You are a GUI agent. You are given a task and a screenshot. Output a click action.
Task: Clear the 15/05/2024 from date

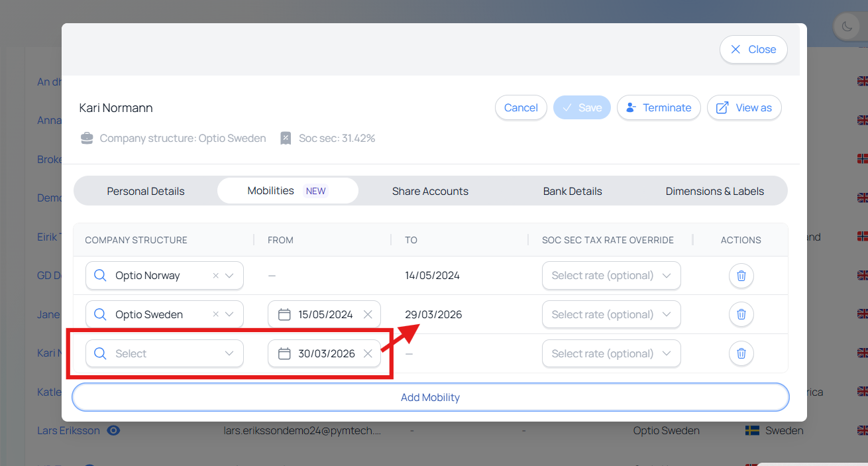click(368, 315)
